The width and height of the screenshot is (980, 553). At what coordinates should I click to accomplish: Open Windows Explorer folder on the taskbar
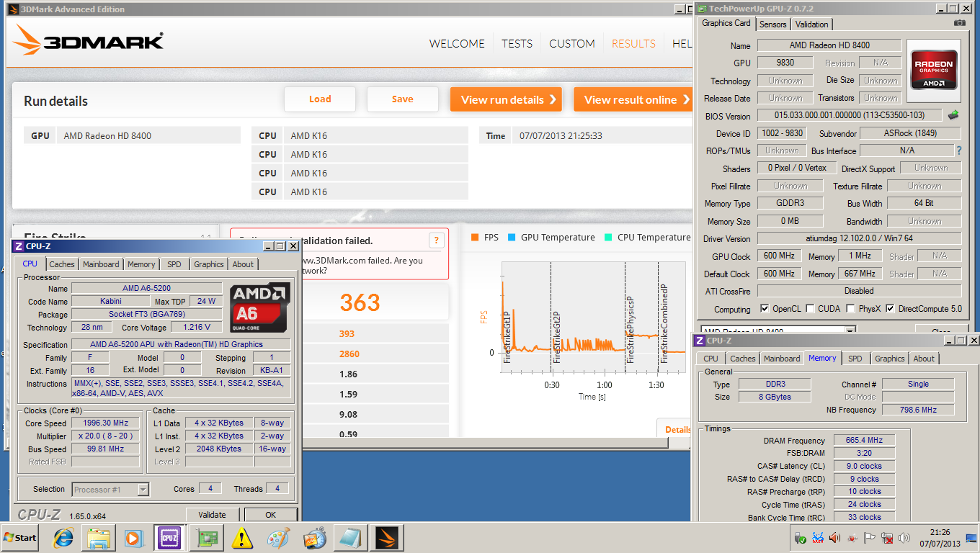click(x=99, y=538)
